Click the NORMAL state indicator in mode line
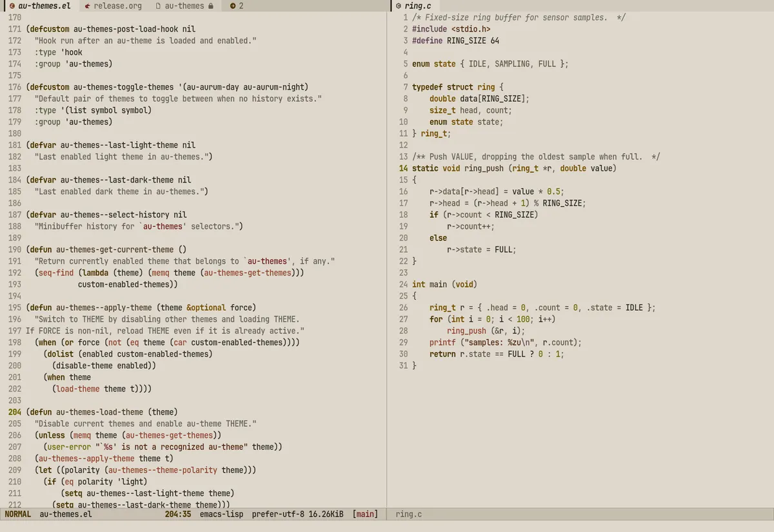 coord(18,514)
